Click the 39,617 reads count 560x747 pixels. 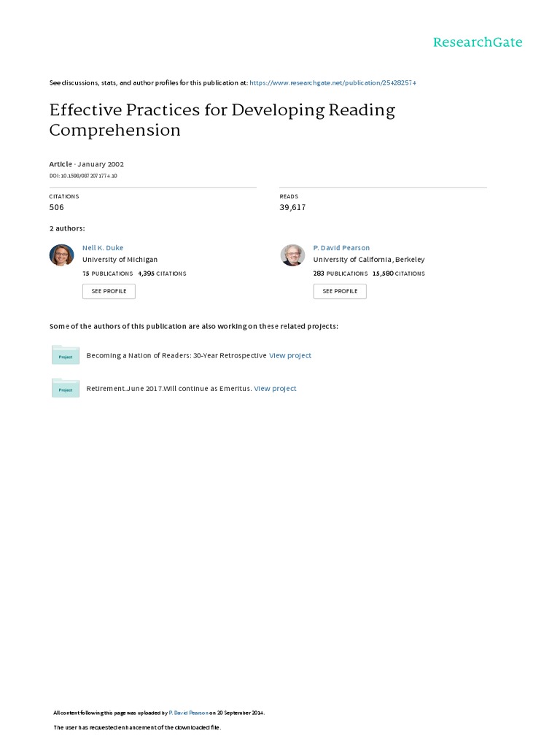pyautogui.click(x=292, y=208)
